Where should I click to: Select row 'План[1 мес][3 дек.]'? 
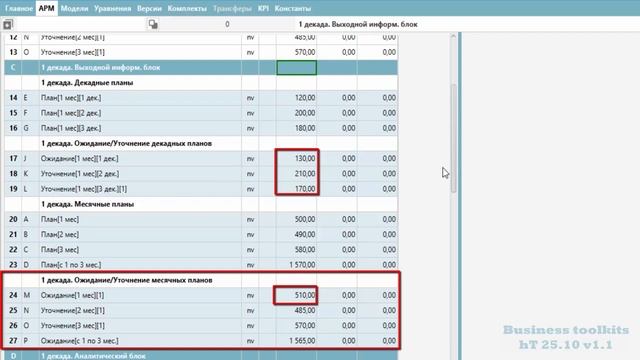click(x=201, y=128)
